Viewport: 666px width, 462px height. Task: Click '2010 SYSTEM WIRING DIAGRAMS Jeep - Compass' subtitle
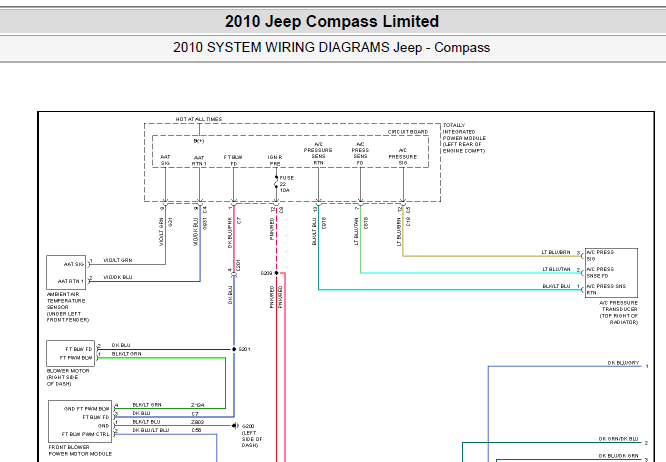click(x=331, y=48)
